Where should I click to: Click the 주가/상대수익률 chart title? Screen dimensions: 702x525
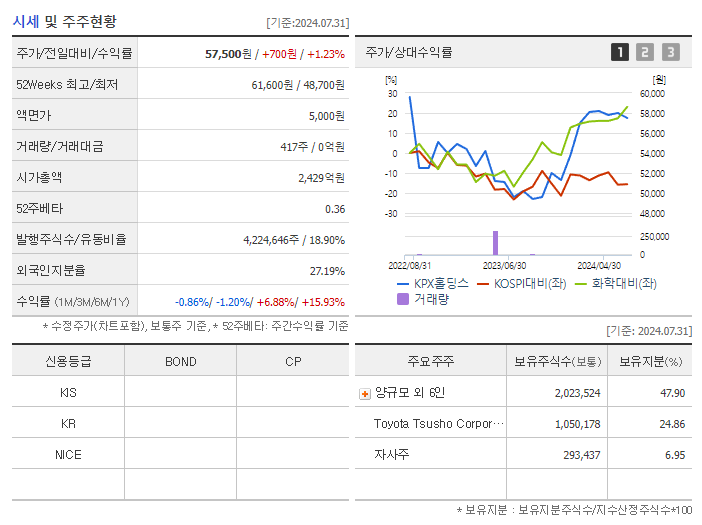(x=409, y=52)
